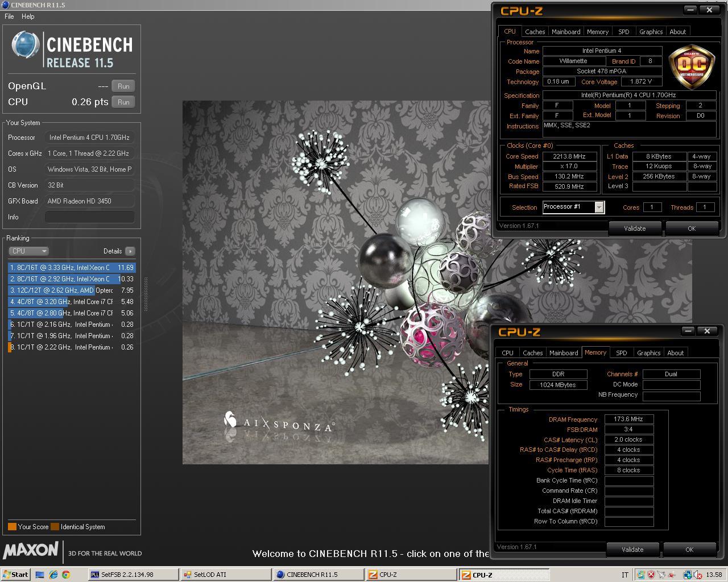Switch to CPU tab in CPU-Z memory window
The width and height of the screenshot is (728, 582).
507,353
